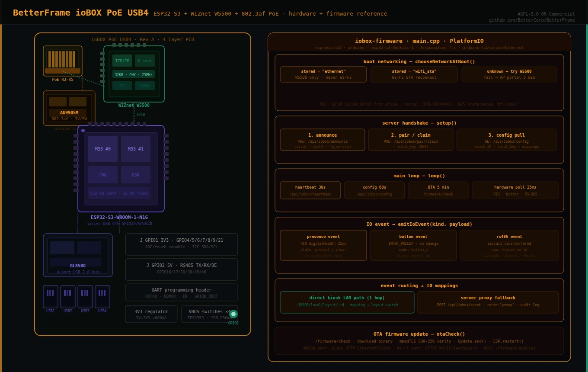Select the hardware poll 25ms card
Viewport: 588px width, 372px height.
pyautogui.click(x=515, y=190)
